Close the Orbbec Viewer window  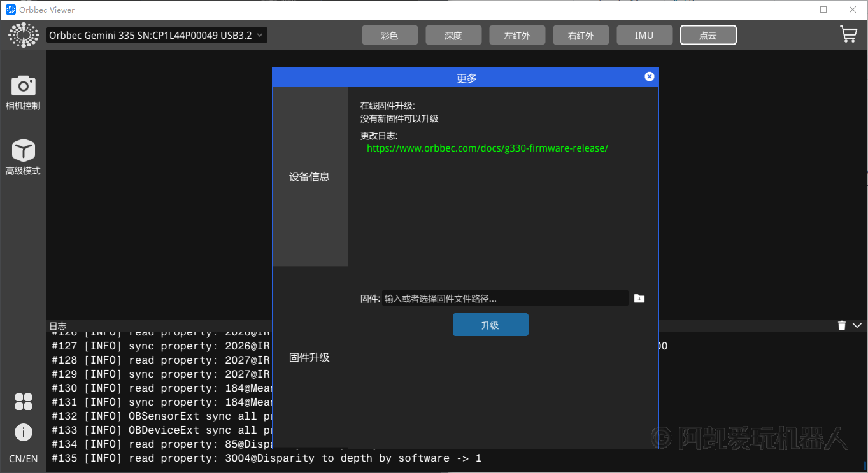point(853,10)
